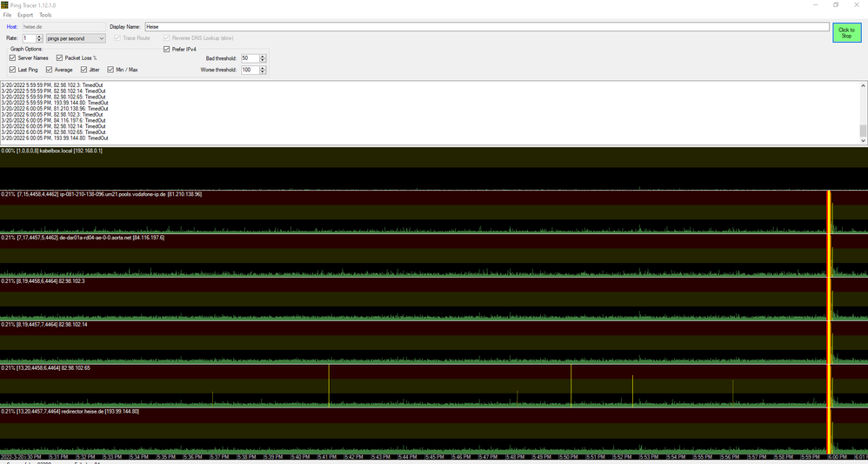Click the Worse threshold value field

pos(250,70)
